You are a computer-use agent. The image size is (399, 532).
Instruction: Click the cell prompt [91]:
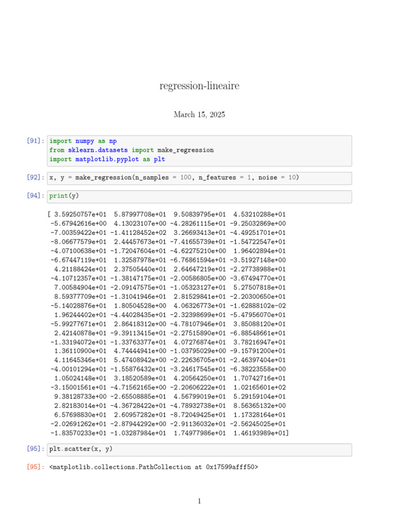coord(36,141)
